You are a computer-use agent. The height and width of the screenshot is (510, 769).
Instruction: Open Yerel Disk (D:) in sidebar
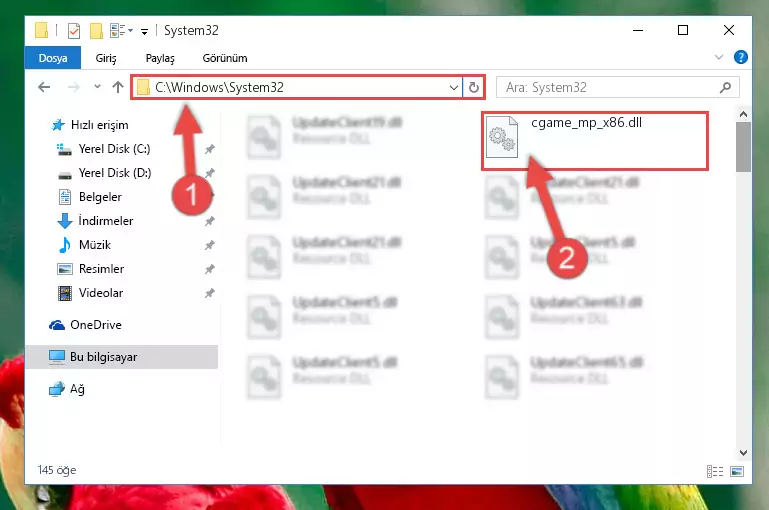115,173
